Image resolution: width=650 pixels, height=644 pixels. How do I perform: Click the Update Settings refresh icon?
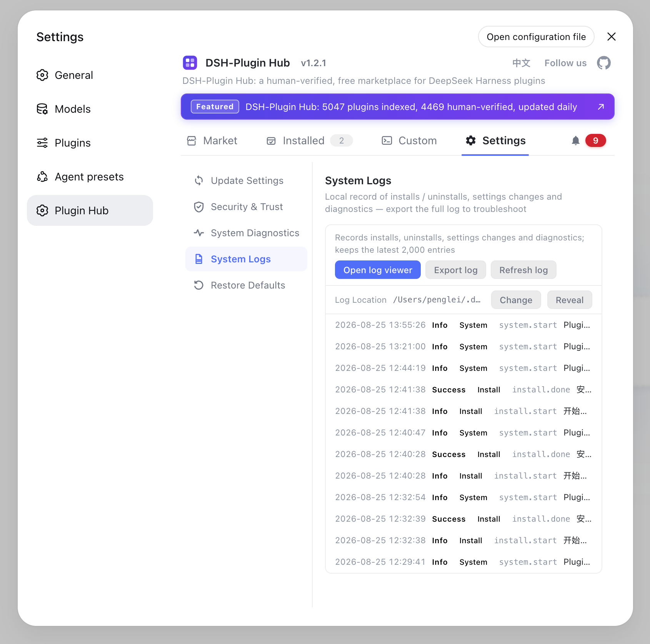tap(199, 180)
